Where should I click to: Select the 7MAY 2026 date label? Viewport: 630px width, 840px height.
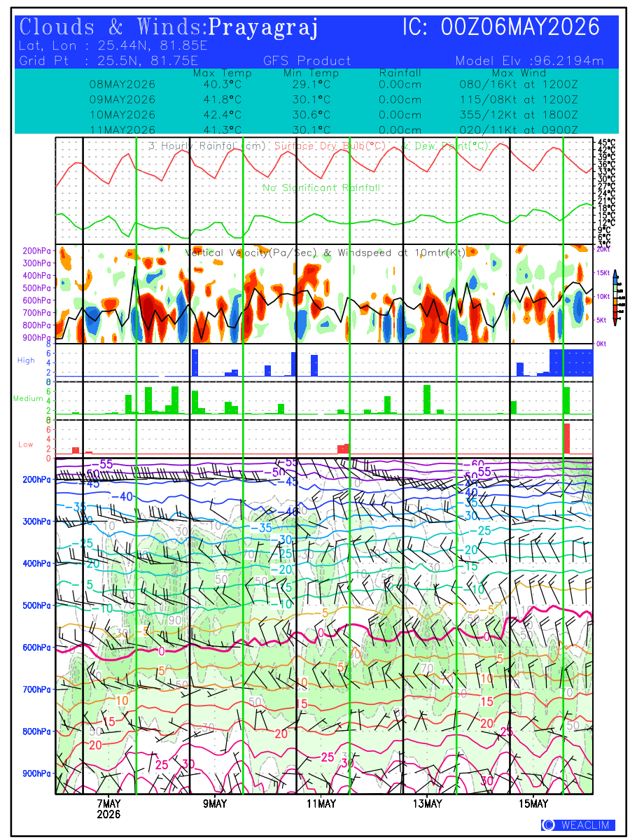click(x=108, y=808)
